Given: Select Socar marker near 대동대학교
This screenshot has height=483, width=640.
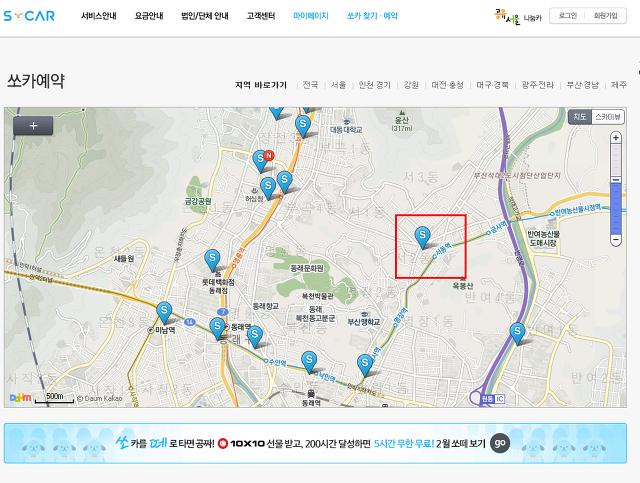Looking at the screenshot, I should pos(303,126).
